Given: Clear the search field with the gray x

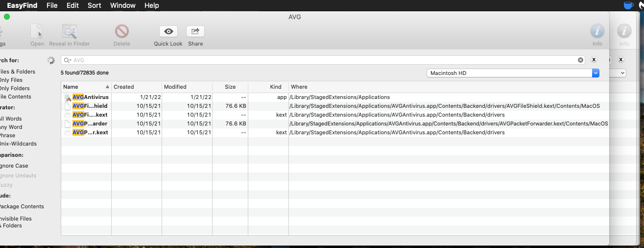Looking at the screenshot, I should 581,60.
